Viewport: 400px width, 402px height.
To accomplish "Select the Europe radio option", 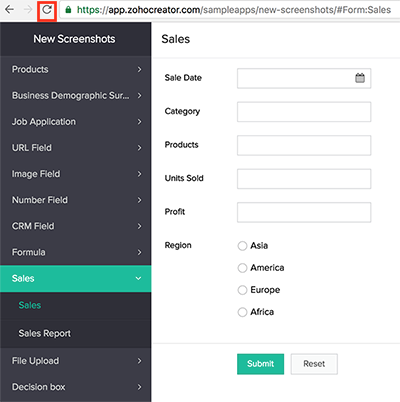I will click(242, 290).
